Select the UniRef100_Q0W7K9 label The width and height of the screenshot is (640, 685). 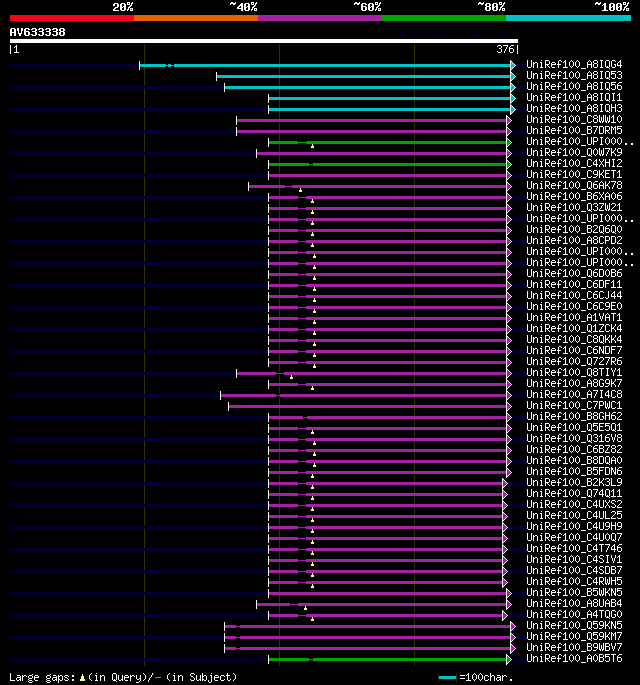click(574, 152)
